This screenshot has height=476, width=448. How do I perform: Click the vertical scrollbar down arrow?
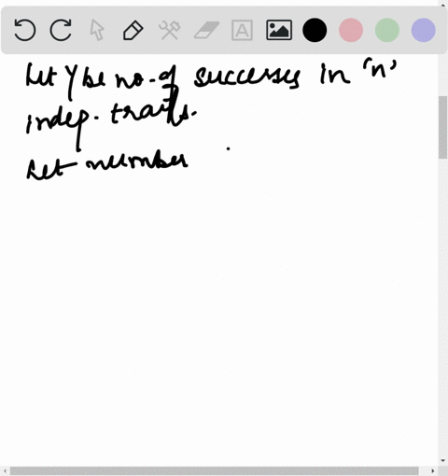coord(443,460)
